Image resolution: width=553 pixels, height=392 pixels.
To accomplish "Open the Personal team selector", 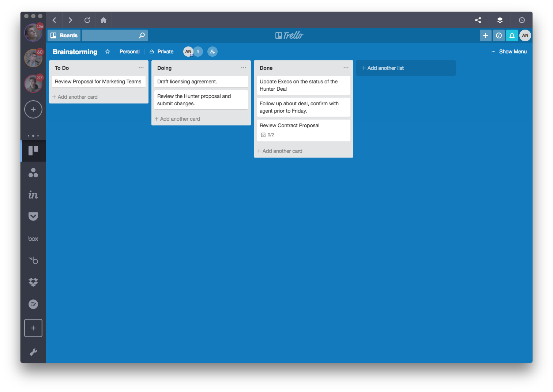I will coord(129,52).
